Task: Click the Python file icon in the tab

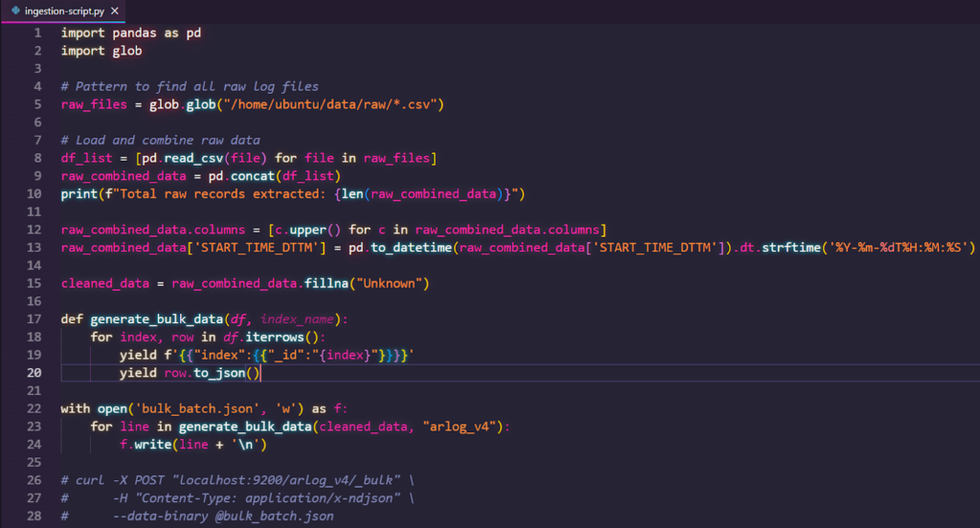Action: pyautogui.click(x=14, y=10)
